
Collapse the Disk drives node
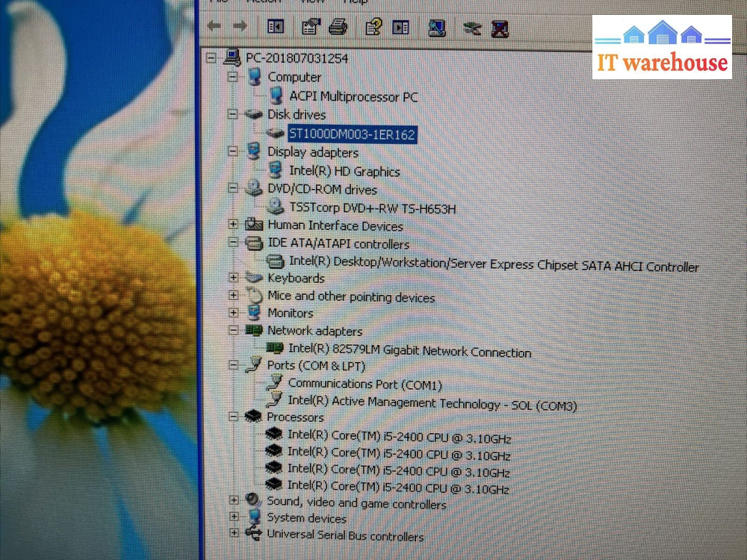233,114
